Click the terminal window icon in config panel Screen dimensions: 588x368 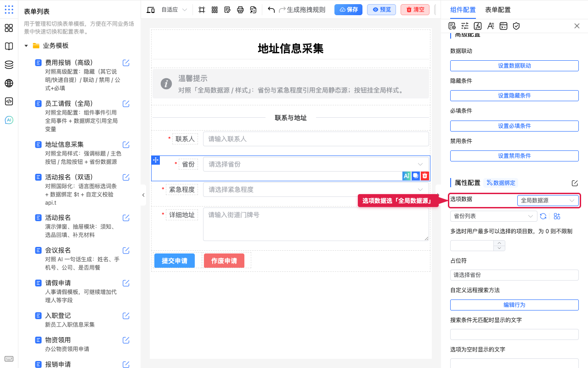tap(503, 26)
